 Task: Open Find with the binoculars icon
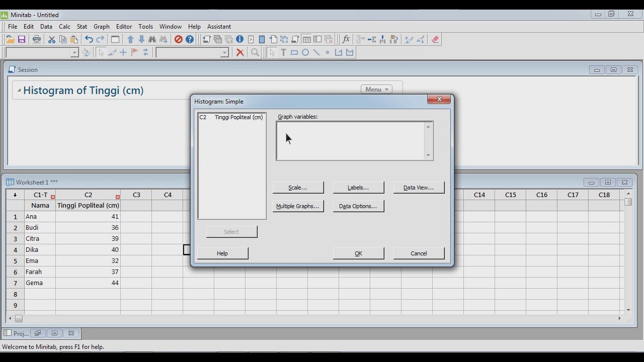pyautogui.click(x=152, y=39)
